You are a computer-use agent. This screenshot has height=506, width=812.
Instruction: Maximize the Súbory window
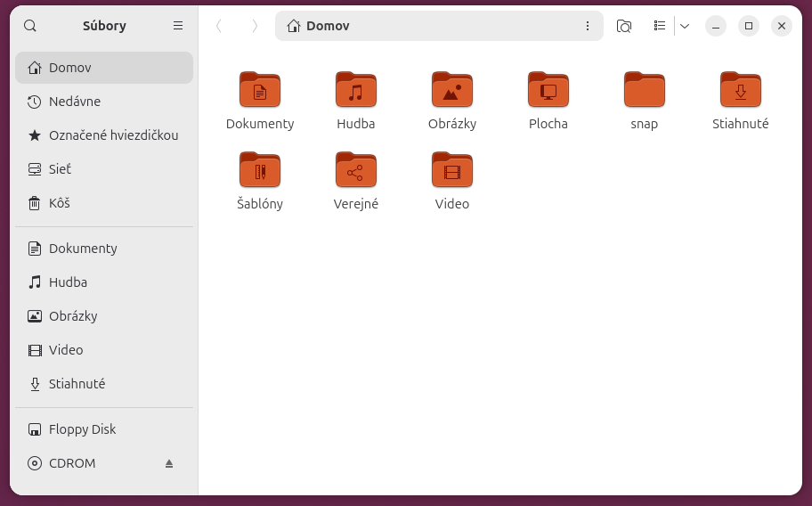749,26
